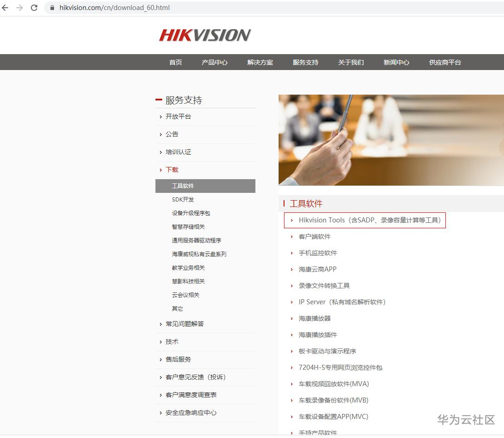Open the 7204H-S专用网页浏览控件包 link
Image resolution: width=504 pixels, height=438 pixels.
click(x=340, y=368)
